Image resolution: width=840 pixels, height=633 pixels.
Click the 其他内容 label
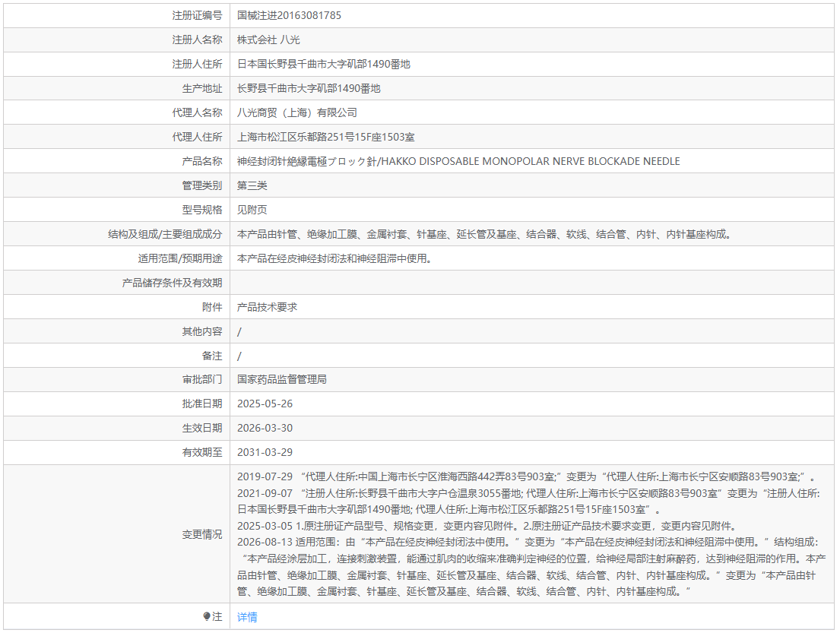point(202,331)
